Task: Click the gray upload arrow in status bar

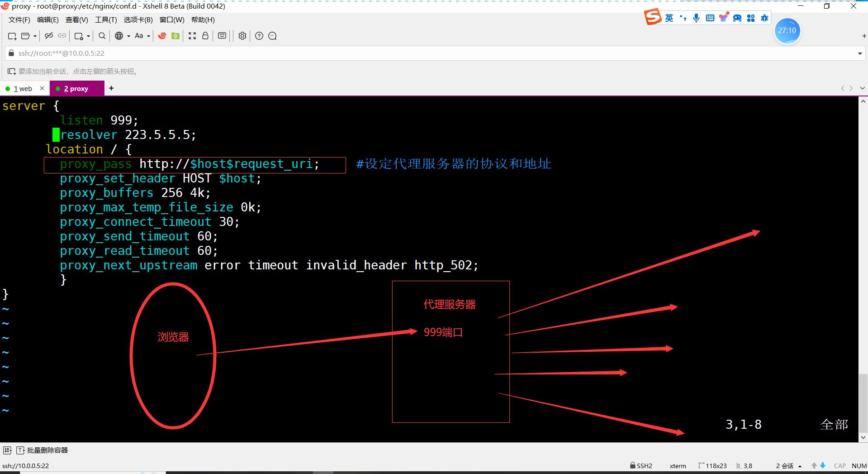Action: [814, 465]
